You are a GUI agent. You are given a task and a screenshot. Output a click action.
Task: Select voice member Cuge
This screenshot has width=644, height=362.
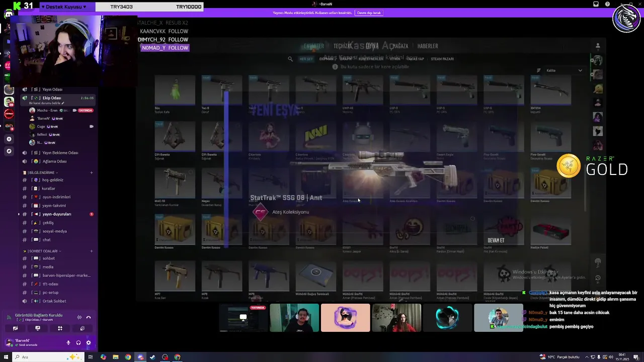62,126
